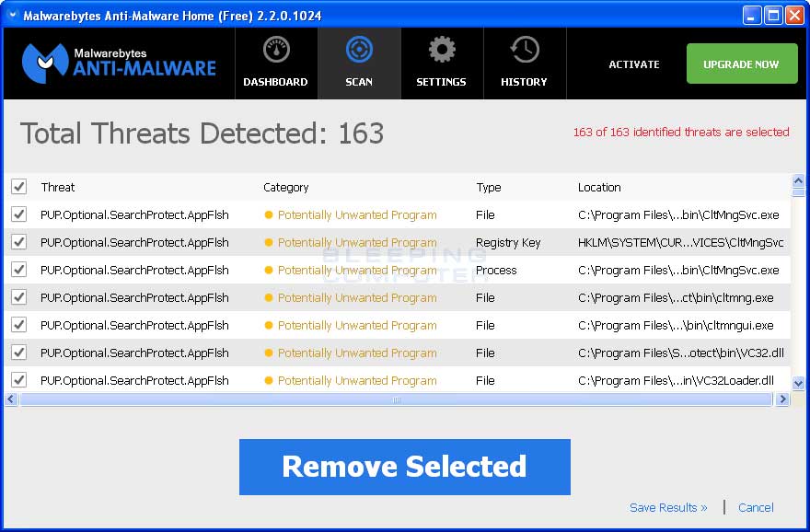
Task: Click the green UPGRADE NOW button
Action: click(742, 64)
